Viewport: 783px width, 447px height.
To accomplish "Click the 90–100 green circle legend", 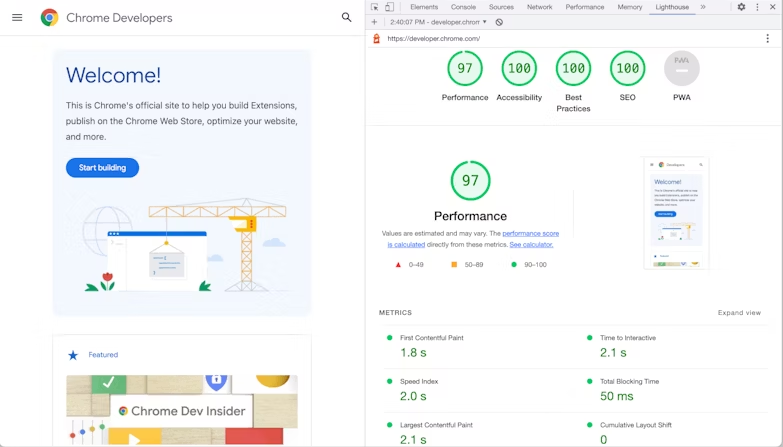I will click(528, 265).
